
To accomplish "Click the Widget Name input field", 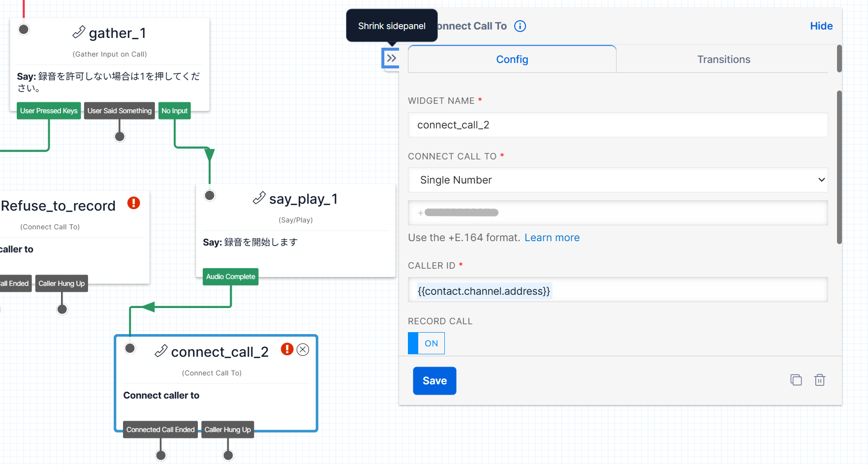I will coord(618,125).
